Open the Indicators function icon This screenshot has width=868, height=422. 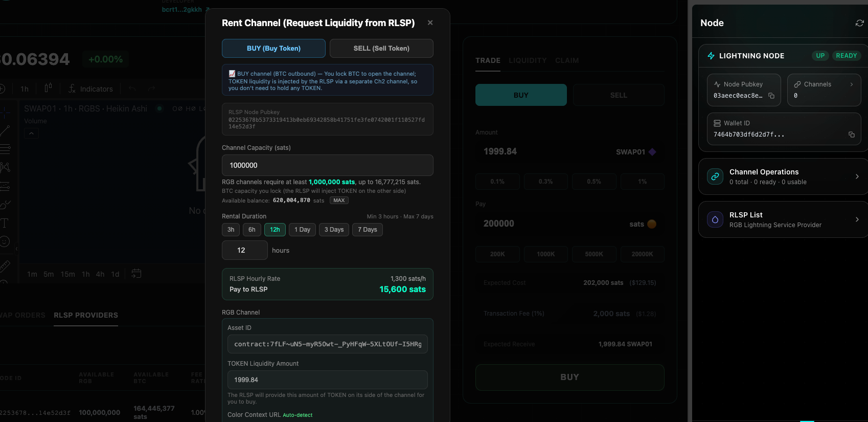click(x=72, y=88)
